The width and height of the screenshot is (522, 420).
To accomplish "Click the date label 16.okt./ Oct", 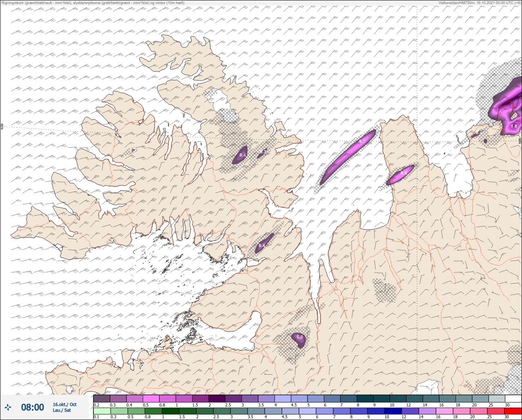I will click(x=64, y=405).
